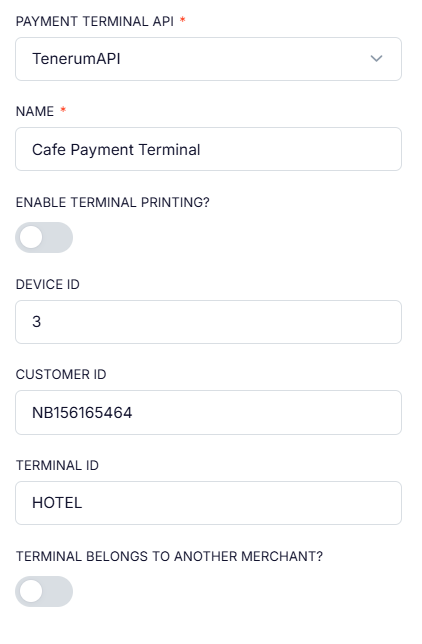This screenshot has height=644, width=422.
Task: Click the white knob of printing switch
Action: click(31, 237)
